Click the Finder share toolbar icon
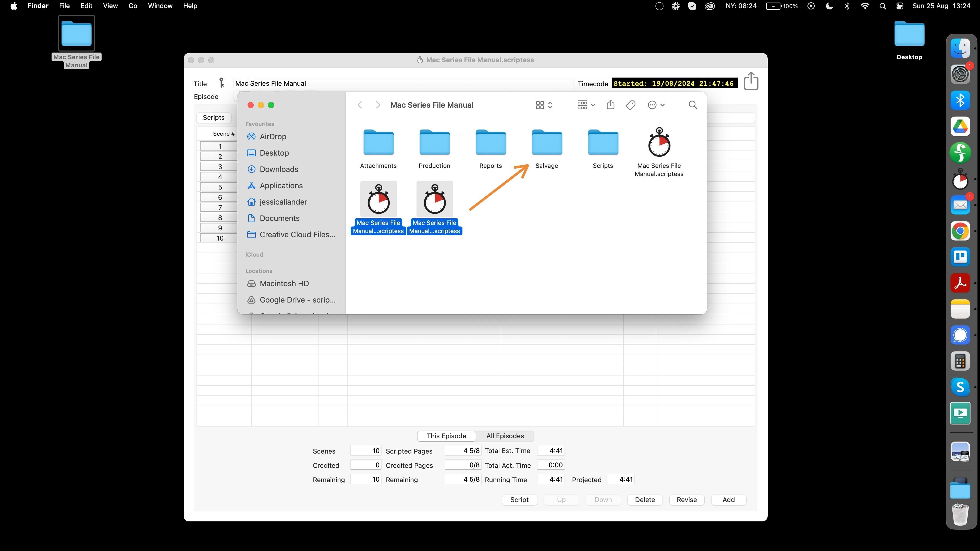This screenshot has width=980, height=551. pyautogui.click(x=610, y=105)
